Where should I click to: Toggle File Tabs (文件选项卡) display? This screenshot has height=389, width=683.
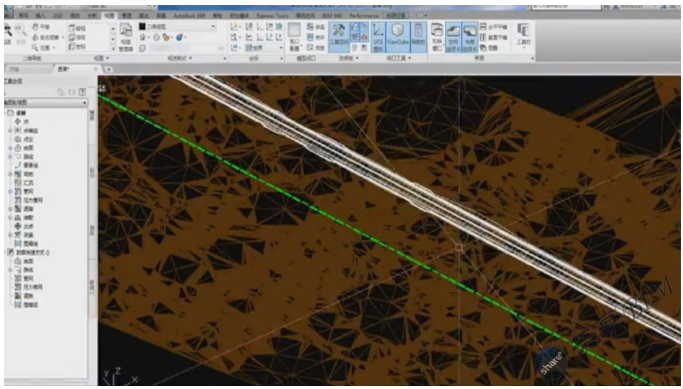tap(453, 37)
